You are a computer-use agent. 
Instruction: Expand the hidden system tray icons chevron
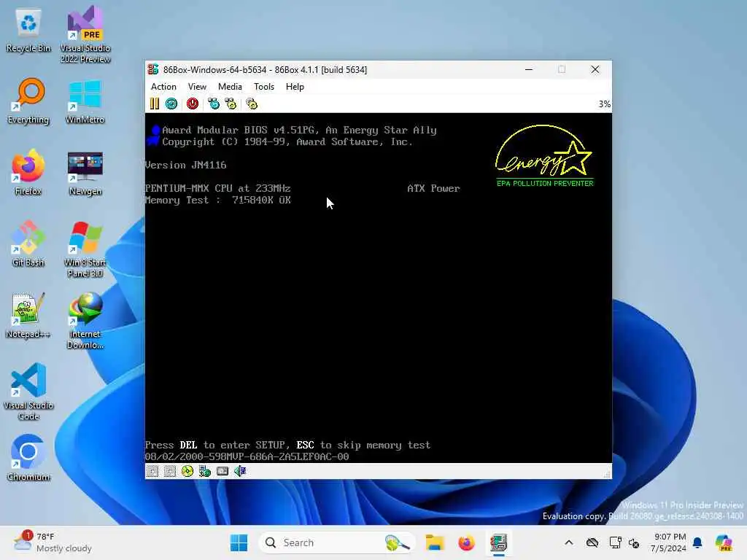[x=569, y=542]
